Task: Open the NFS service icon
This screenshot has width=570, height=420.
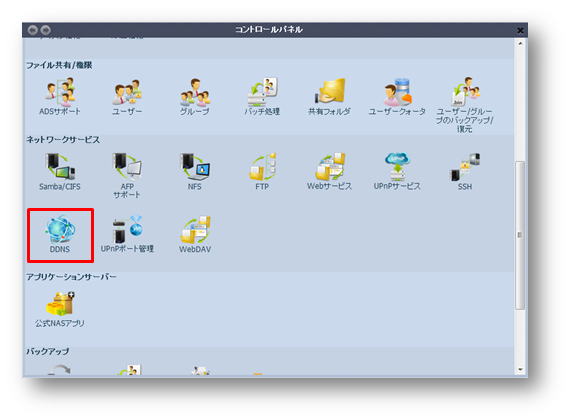Action: point(195,172)
